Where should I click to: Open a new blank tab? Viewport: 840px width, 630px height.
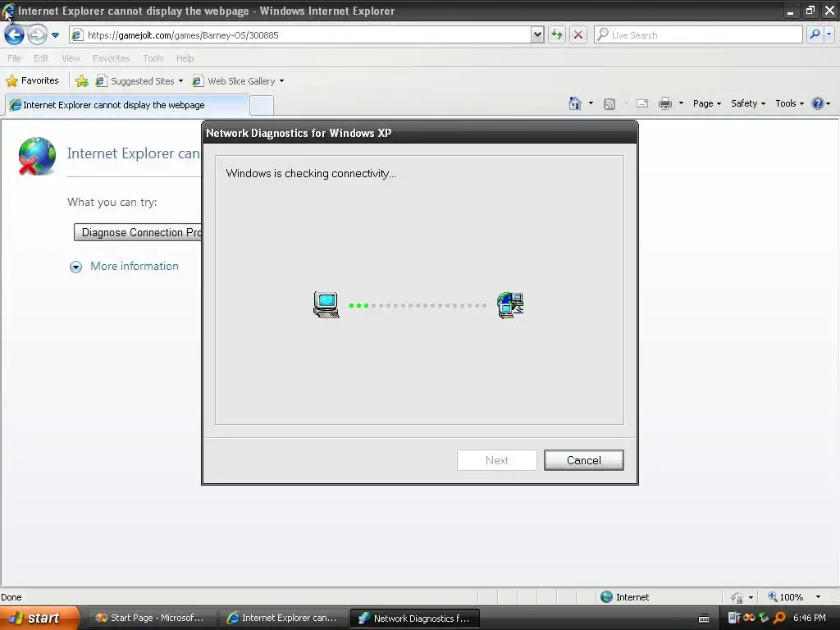[x=262, y=105]
